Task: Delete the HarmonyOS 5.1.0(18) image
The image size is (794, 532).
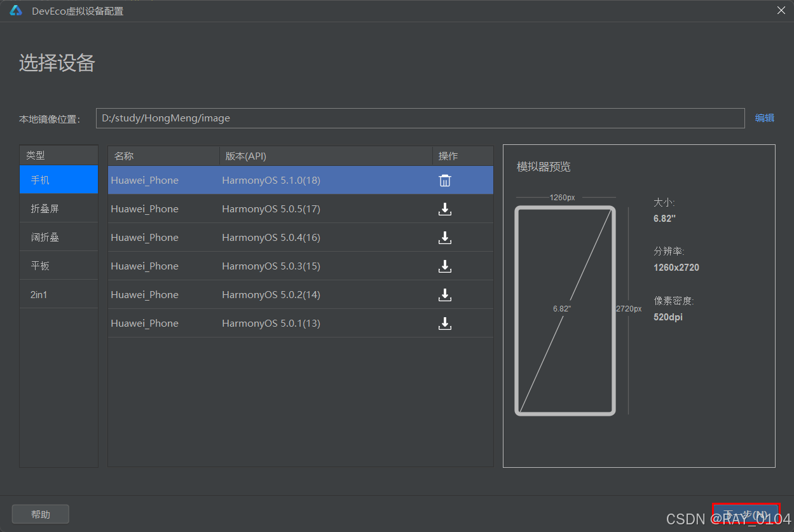Action: point(445,181)
